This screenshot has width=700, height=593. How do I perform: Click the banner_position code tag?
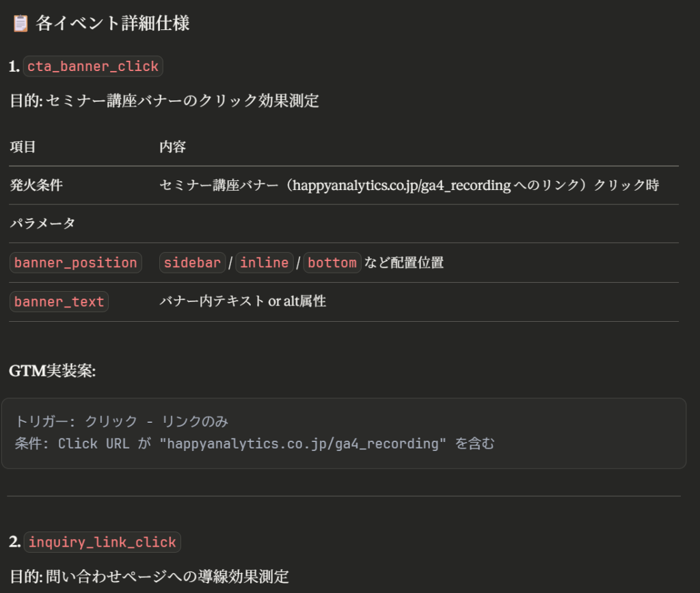(76, 263)
